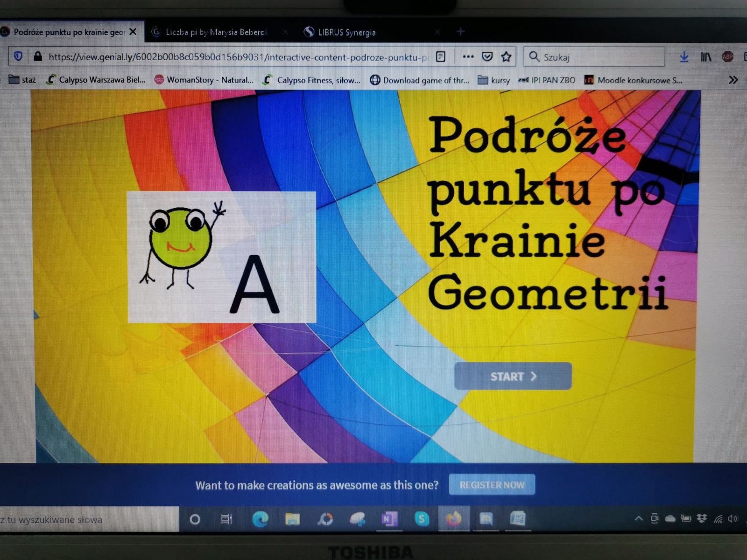Show more bookmarks via double chevron
747x560 pixels.
tap(733, 80)
